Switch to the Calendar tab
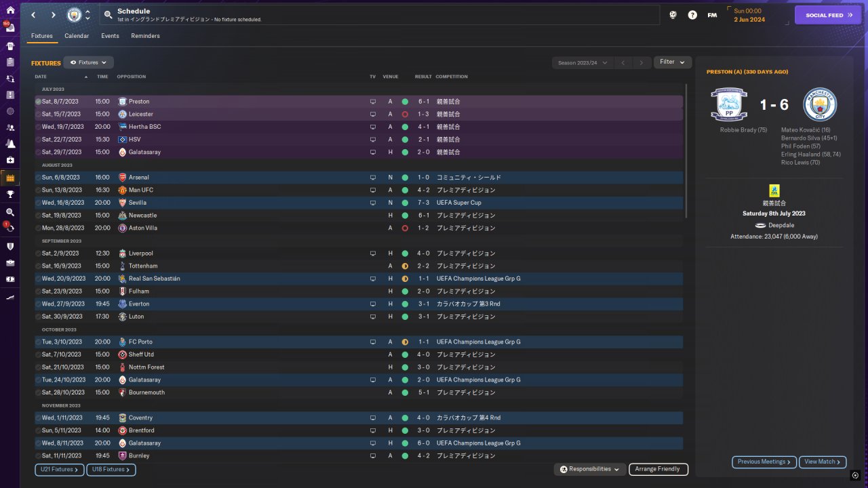This screenshot has height=488, width=868. pyautogui.click(x=77, y=36)
